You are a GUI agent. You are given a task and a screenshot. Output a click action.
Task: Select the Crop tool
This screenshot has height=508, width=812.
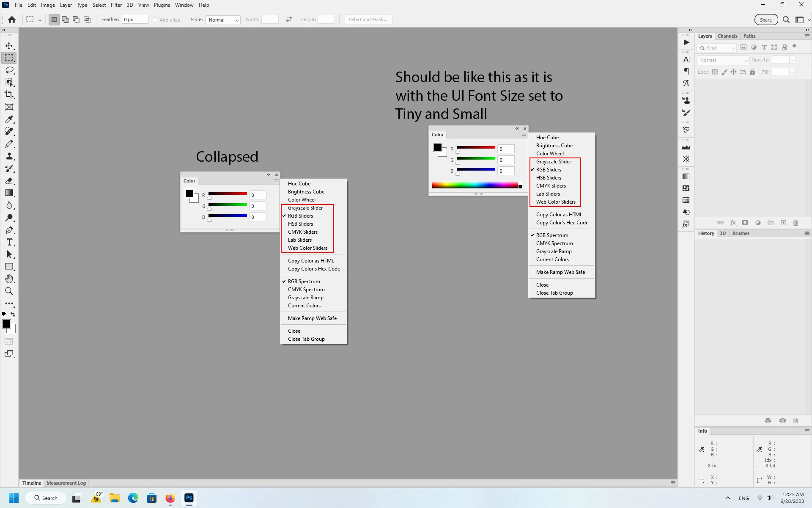(x=9, y=95)
